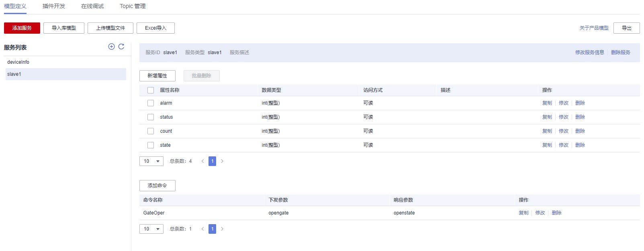Copy the status attribute
The height and width of the screenshot is (251, 644).
[x=547, y=117]
